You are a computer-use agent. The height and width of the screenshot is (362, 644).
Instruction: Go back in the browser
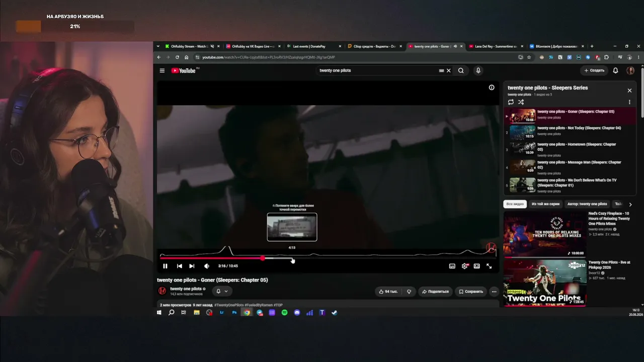(x=159, y=57)
